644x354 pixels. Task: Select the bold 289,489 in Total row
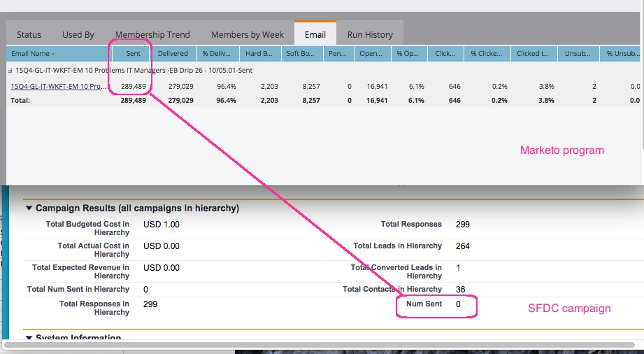pos(133,100)
